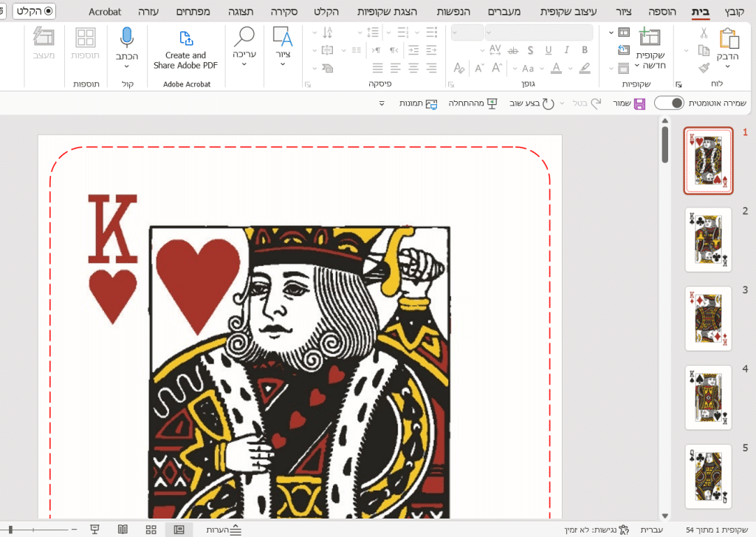Toggle Strikethrough formatting
756x537 pixels.
coord(513,50)
